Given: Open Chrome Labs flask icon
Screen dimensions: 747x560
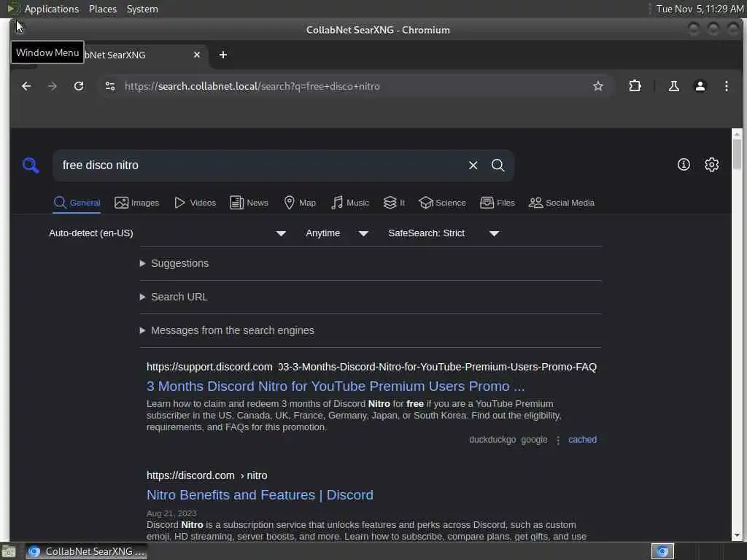Looking at the screenshot, I should [673, 86].
